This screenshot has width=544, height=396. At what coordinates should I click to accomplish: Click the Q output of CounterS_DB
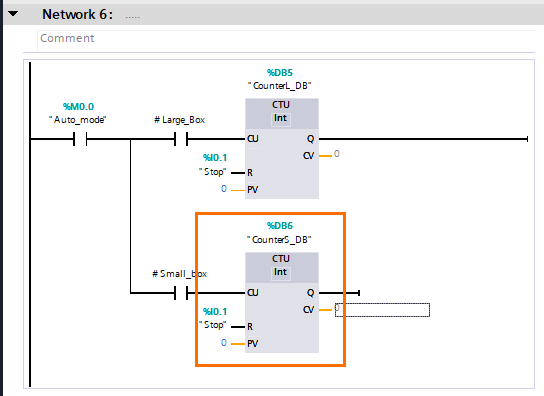[x=311, y=293]
